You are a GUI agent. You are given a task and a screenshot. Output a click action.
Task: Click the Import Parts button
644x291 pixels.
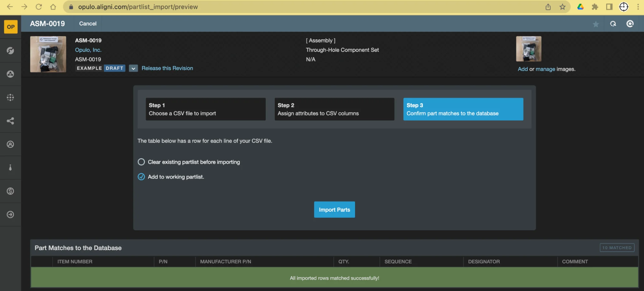pos(334,209)
